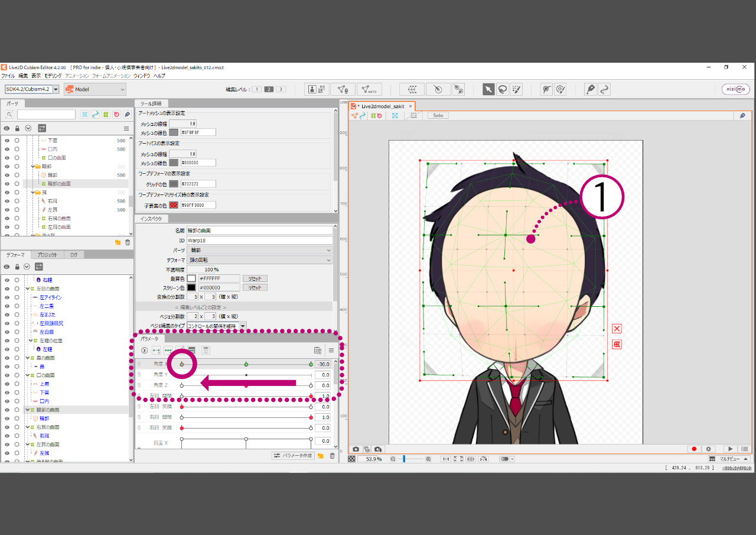Click the manual mesh edit tool
Viewport: 756px width, 535px height.
pyautogui.click(x=343, y=89)
